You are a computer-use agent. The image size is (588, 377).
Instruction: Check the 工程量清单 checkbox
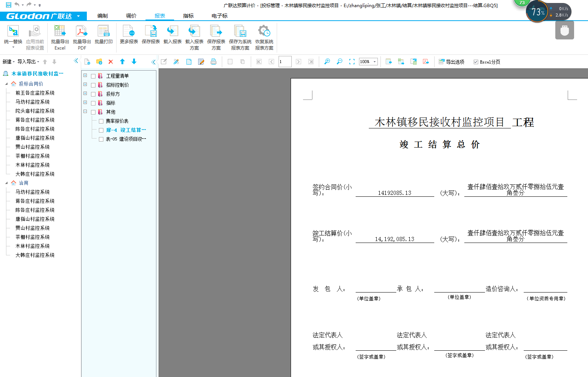[x=93, y=76]
